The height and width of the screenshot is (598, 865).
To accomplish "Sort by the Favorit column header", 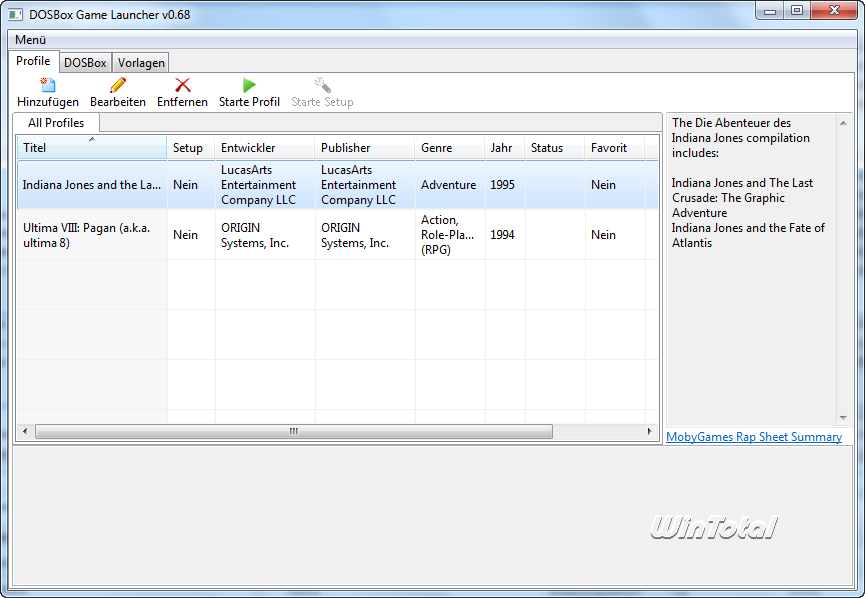I will pos(615,148).
